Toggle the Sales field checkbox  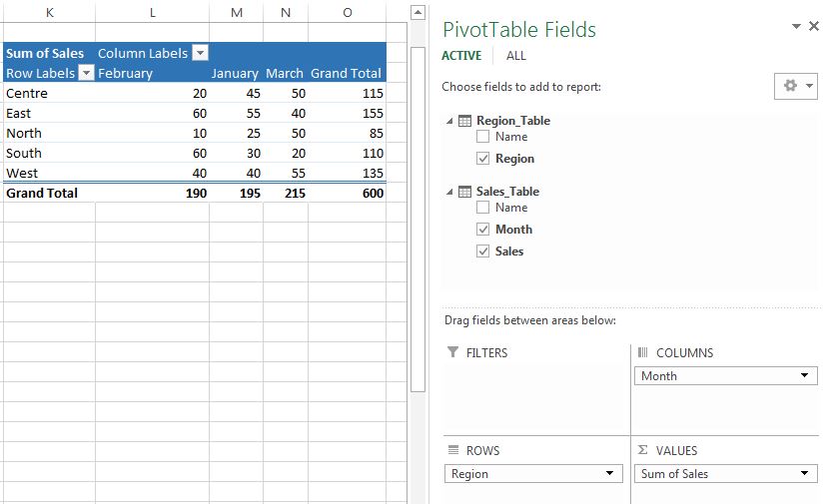pyautogui.click(x=482, y=251)
